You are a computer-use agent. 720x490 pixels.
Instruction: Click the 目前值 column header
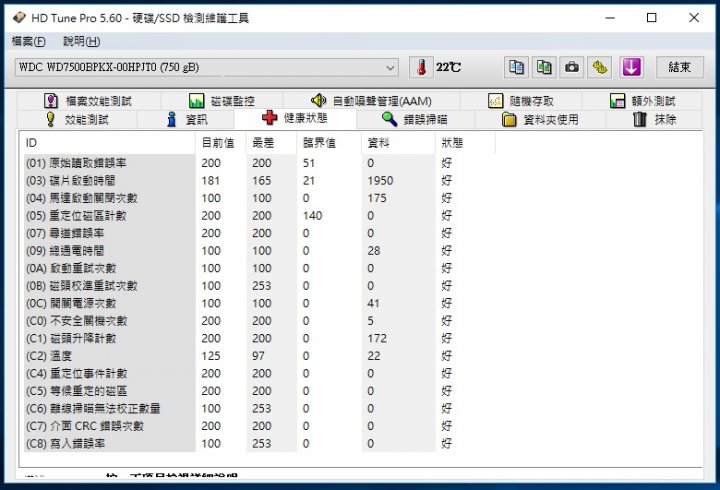[221, 143]
